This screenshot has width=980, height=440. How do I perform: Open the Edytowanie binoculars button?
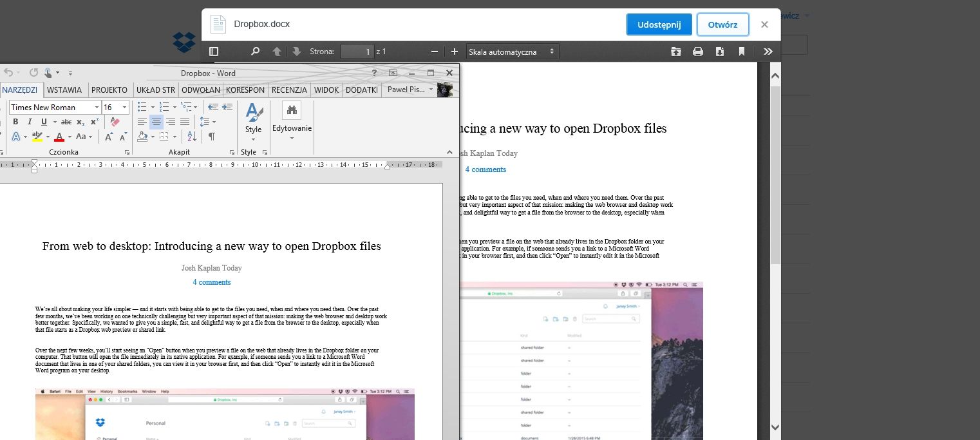292,120
